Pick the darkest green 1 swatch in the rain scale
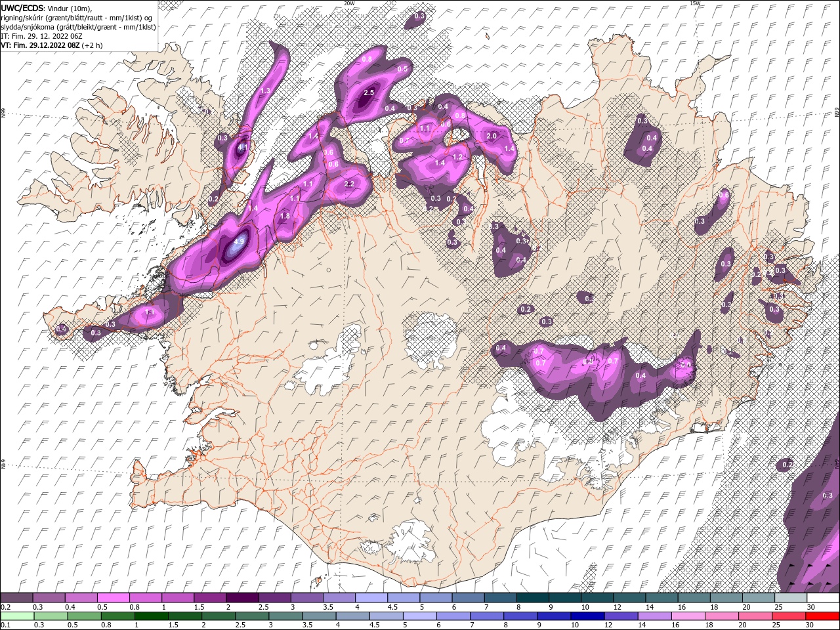This screenshot has width=840, height=630. 152,616
